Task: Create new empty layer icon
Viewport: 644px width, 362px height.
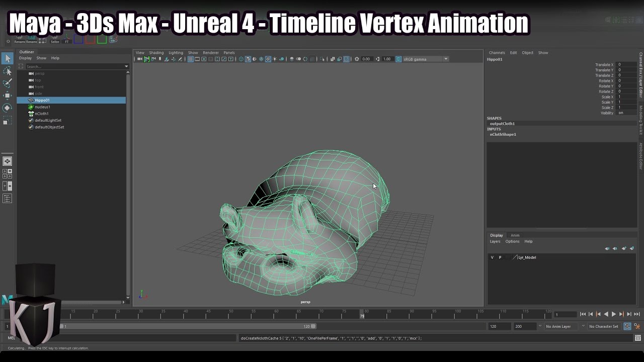Action: (624, 248)
